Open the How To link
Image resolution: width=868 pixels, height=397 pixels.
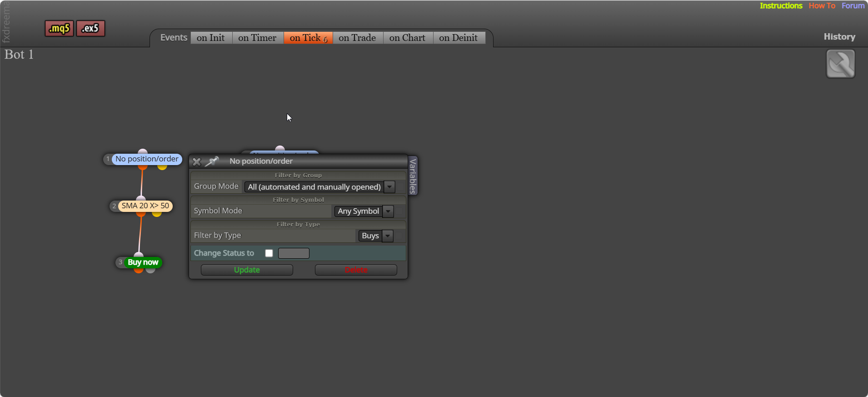[x=822, y=5]
